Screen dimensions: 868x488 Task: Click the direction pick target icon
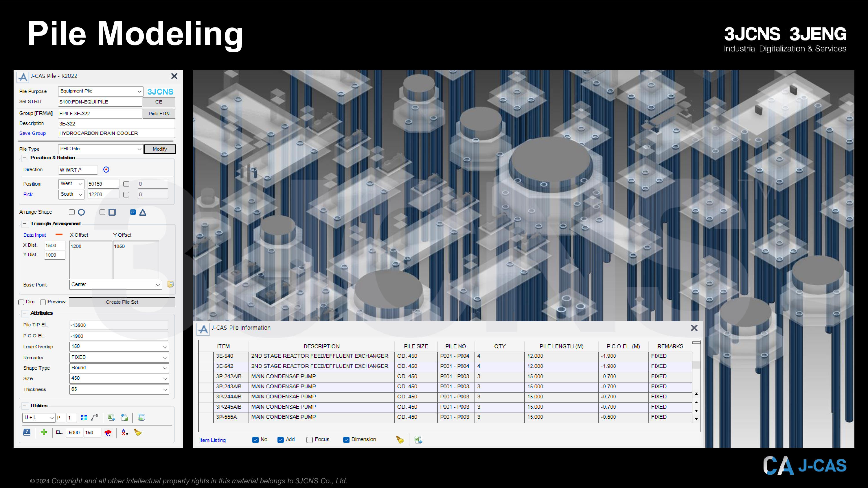(106, 170)
